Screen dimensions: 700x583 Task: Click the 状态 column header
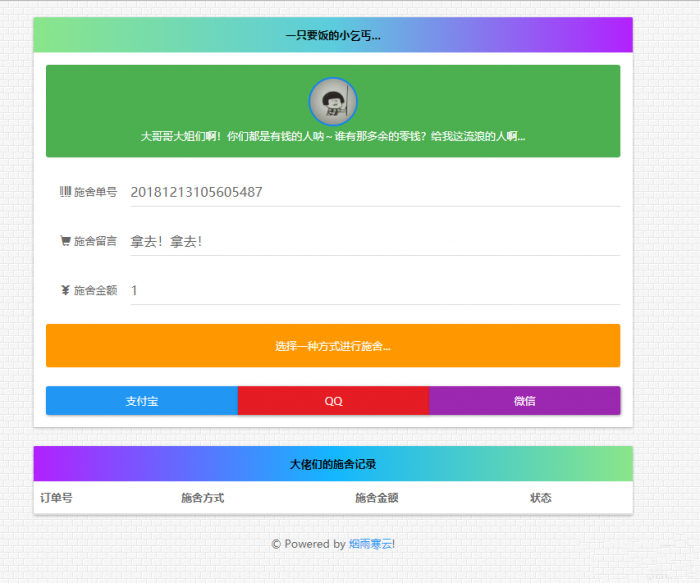(x=540, y=498)
